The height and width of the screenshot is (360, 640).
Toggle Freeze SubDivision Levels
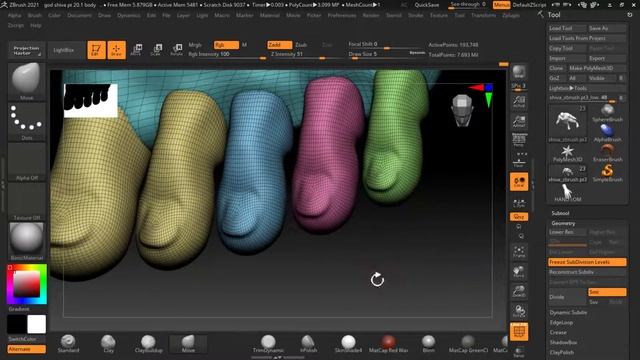[x=587, y=262]
